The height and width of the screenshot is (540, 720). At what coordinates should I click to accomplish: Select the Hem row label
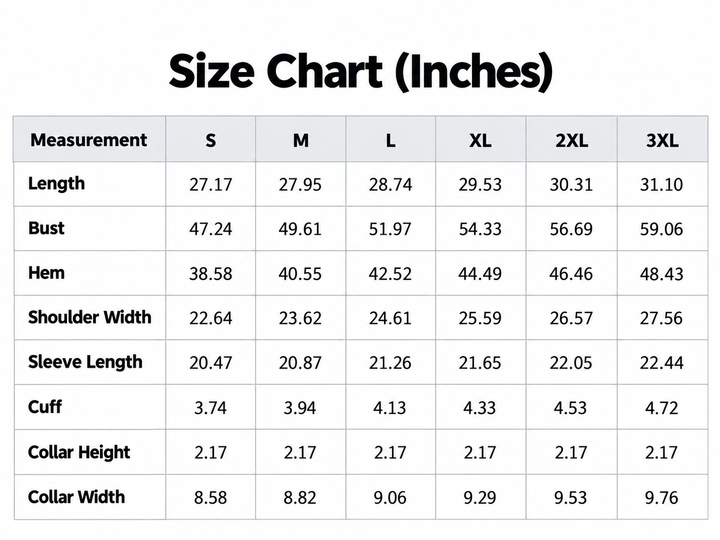click(x=46, y=273)
